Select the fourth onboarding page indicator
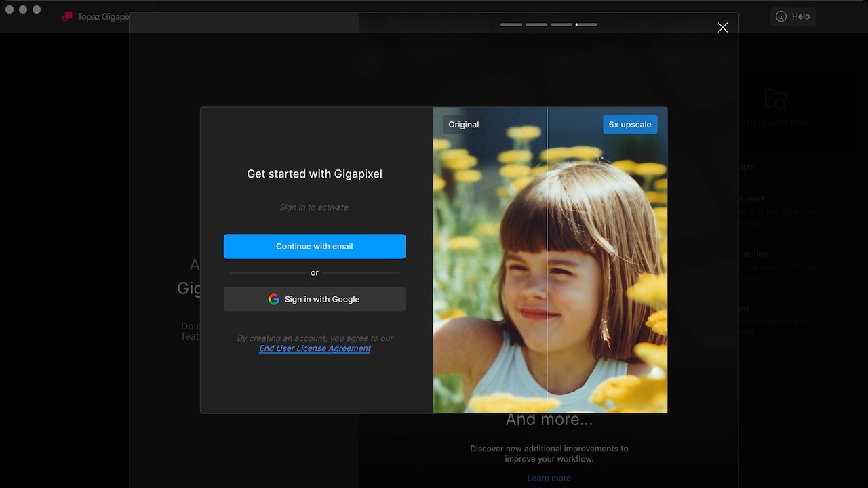 (587, 24)
